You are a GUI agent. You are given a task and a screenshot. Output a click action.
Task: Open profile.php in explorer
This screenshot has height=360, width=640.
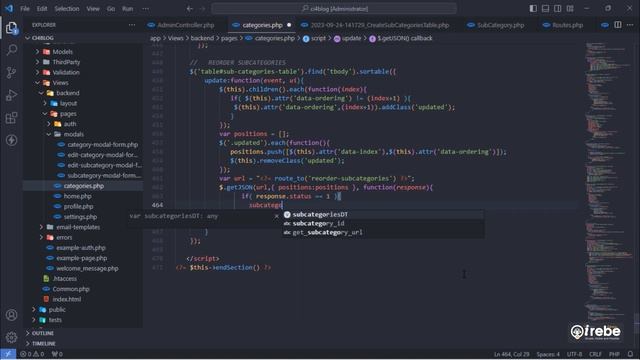[x=78, y=207]
